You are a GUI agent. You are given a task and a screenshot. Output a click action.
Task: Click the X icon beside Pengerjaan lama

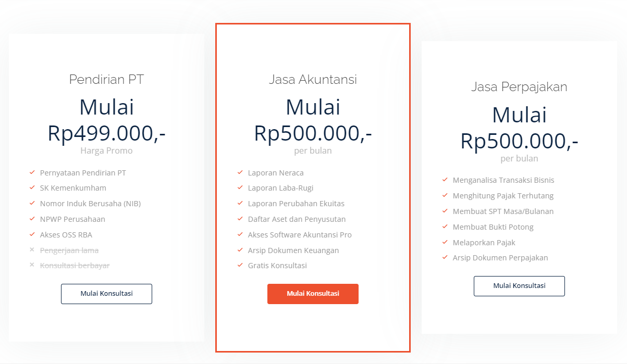click(32, 250)
